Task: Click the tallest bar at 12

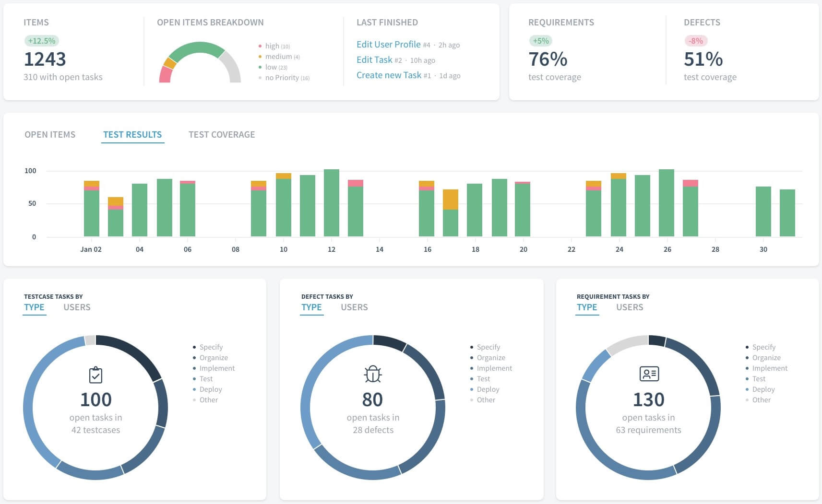Action: coord(332,203)
